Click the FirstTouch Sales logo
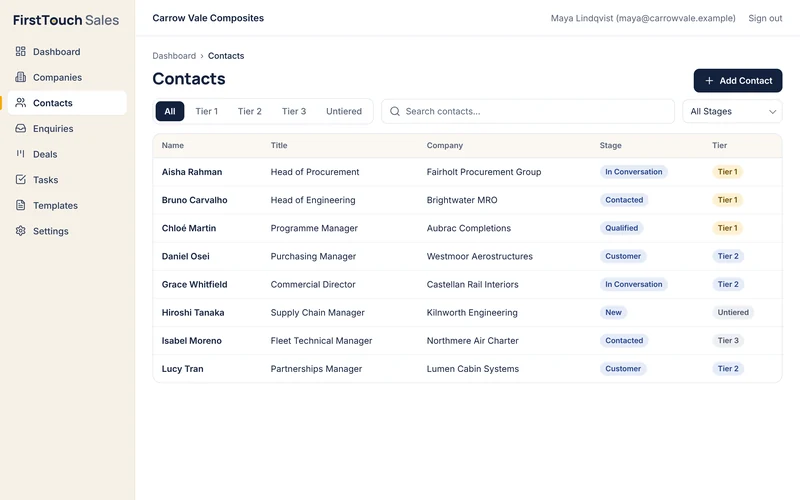Screen dimensions: 800x500 pos(66,20)
